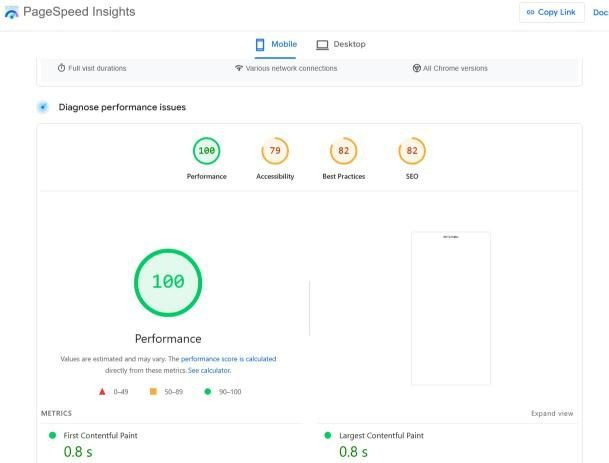Click the First Contentful Paint 0.8 s value

tap(78, 452)
